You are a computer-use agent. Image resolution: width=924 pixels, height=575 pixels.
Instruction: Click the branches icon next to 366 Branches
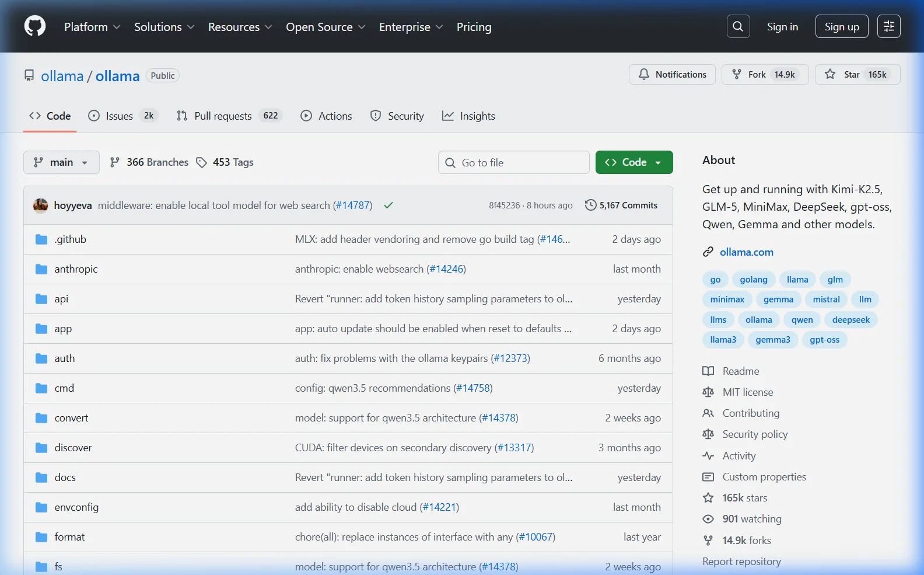tap(115, 162)
